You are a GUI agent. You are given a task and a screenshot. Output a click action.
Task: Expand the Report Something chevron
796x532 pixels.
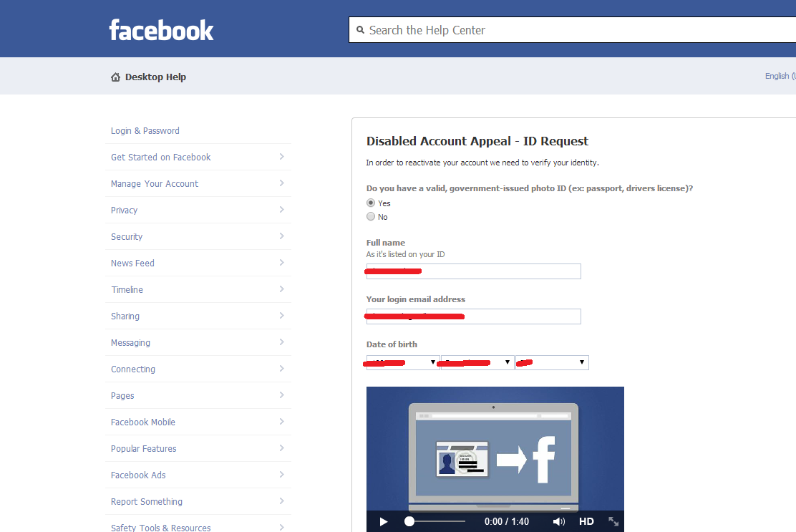click(x=282, y=500)
